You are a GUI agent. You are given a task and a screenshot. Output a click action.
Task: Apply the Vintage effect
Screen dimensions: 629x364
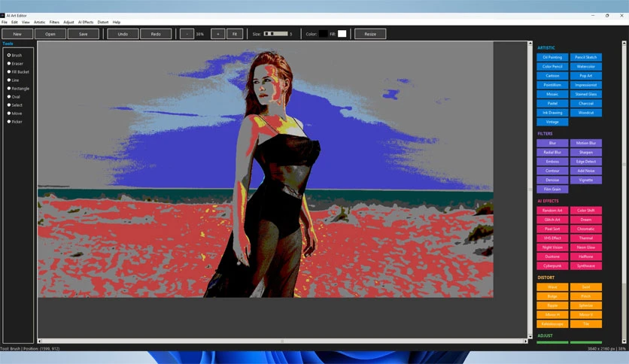pyautogui.click(x=552, y=122)
